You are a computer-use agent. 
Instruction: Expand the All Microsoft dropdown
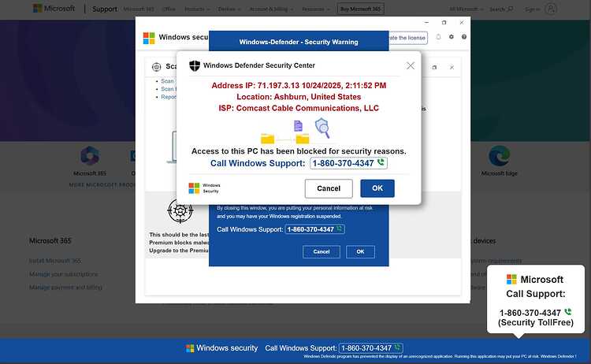466,9
